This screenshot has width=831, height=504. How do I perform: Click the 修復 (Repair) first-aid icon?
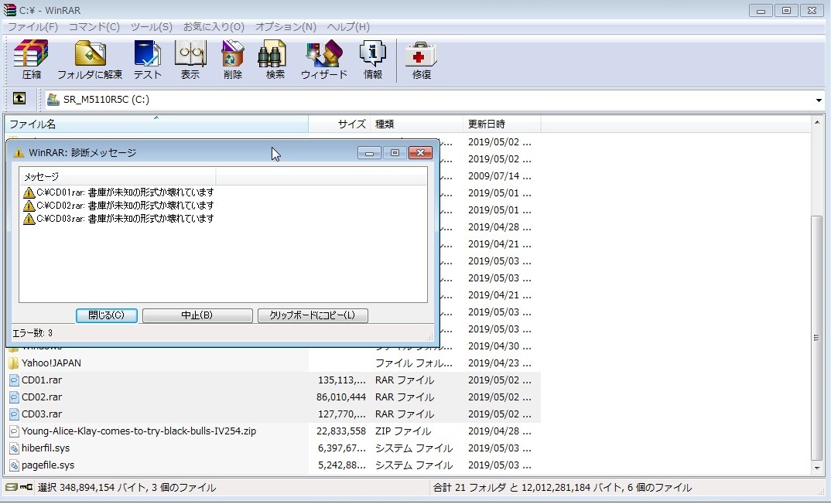[421, 54]
